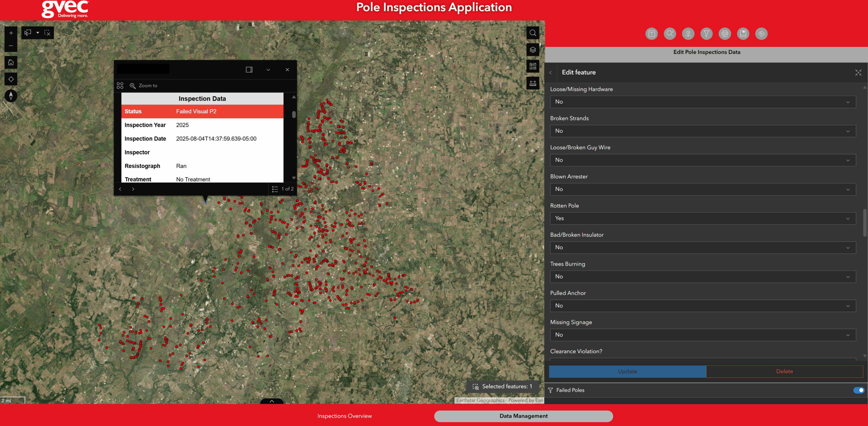The width and height of the screenshot is (868, 426).
Task: Reset map compass orientation
Action: click(11, 96)
